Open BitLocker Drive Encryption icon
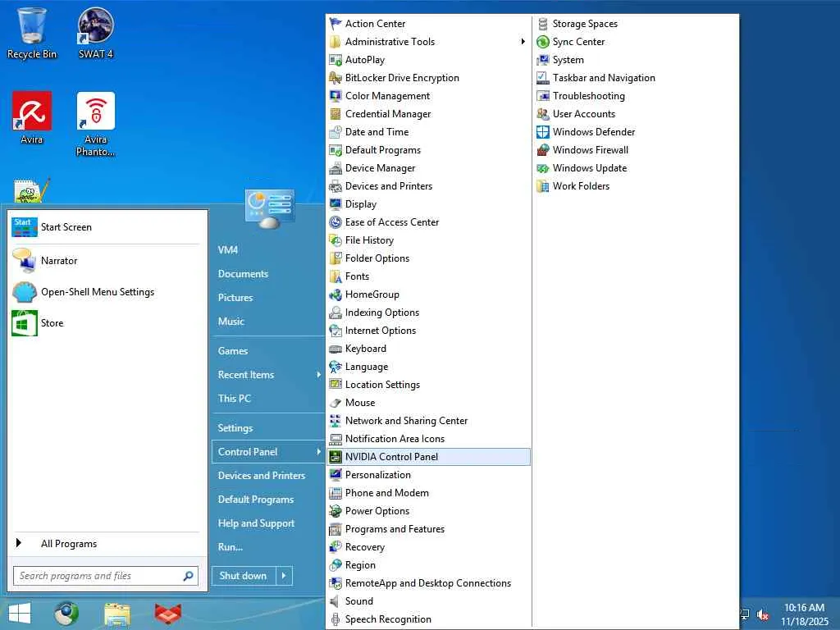Image resolution: width=840 pixels, height=630 pixels. [336, 78]
